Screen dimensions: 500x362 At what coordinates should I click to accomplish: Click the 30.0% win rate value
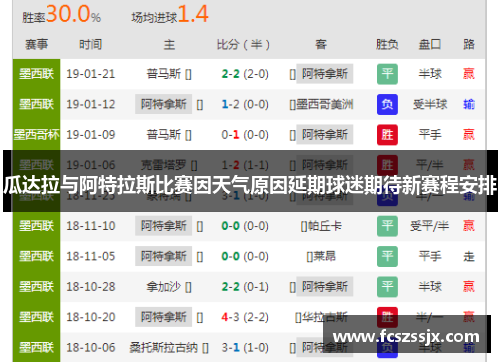point(73,14)
